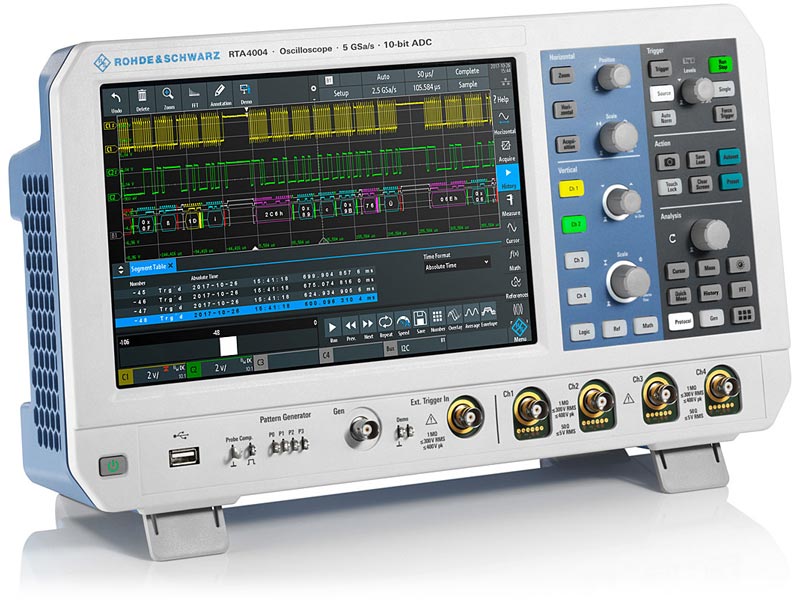Image resolution: width=800 pixels, height=606 pixels.
Task: Expand or collapse the Segment Table panel arrows
Action: [x=121, y=270]
